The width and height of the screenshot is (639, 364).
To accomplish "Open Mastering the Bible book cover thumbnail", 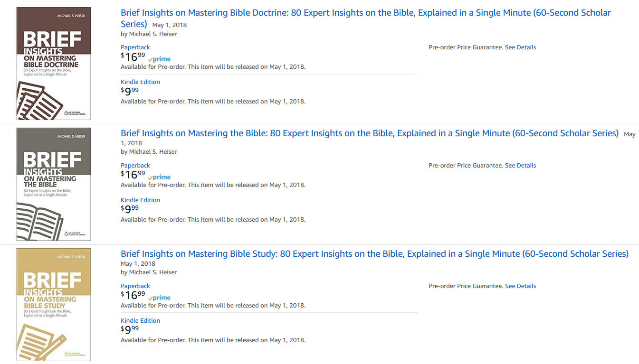I will point(54,184).
